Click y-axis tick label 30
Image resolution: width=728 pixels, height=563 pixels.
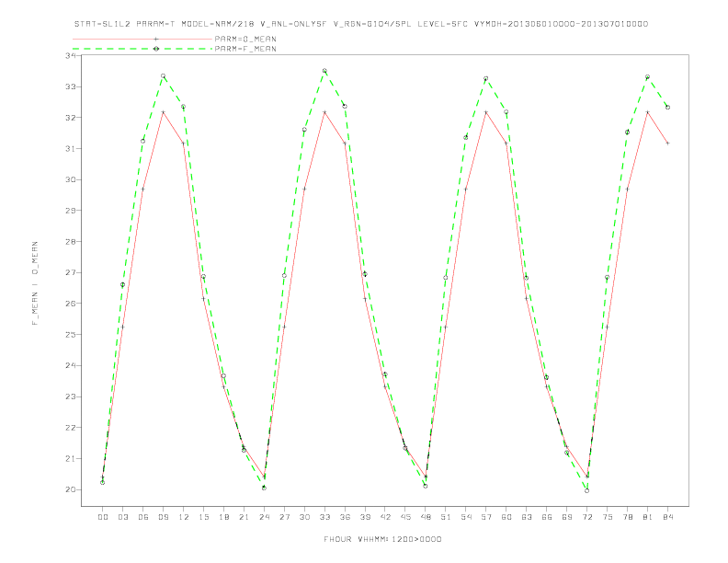70,179
